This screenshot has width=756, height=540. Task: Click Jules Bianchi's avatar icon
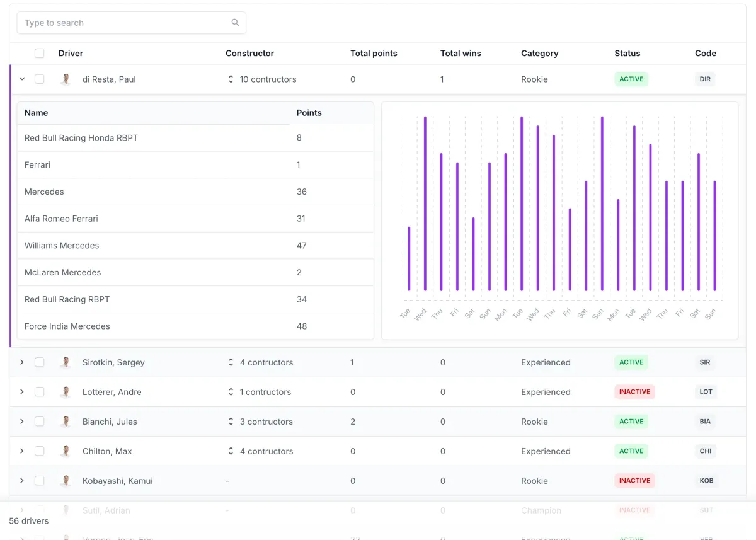point(65,422)
